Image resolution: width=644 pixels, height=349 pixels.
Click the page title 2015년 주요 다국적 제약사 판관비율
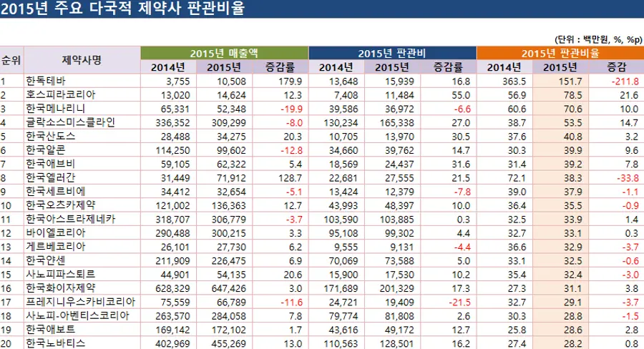pyautogui.click(x=123, y=9)
